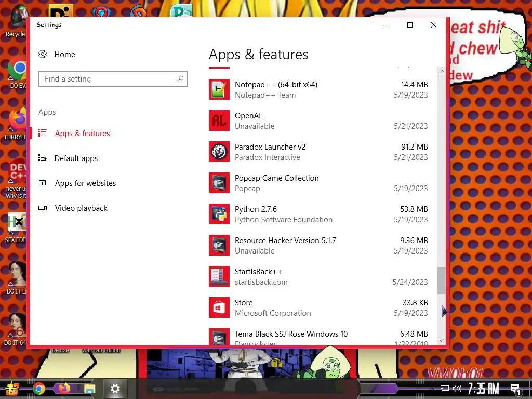Select the OpenAL red AL icon
This screenshot has width=532, height=399.
click(219, 121)
